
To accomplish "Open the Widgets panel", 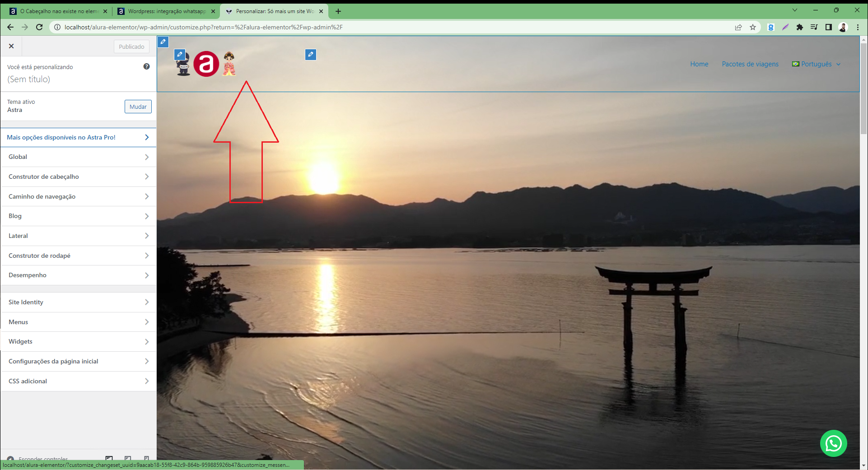I will click(x=79, y=341).
